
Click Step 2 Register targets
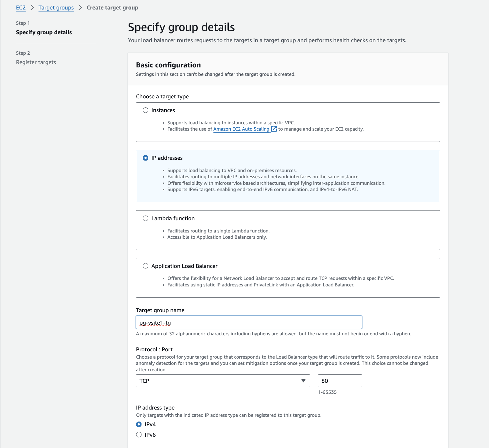[36, 62]
